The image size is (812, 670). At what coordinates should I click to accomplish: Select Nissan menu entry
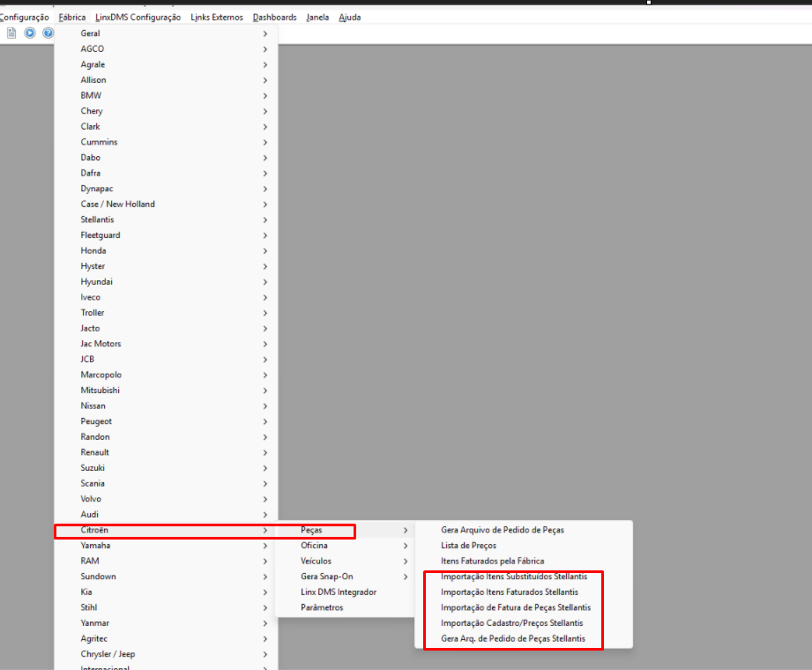click(166, 406)
